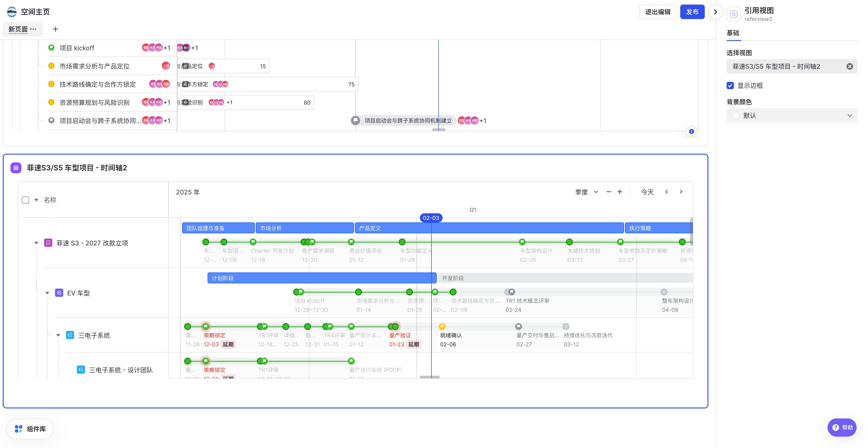Click the 车型架构设计 milestone marker

[x=522, y=242]
